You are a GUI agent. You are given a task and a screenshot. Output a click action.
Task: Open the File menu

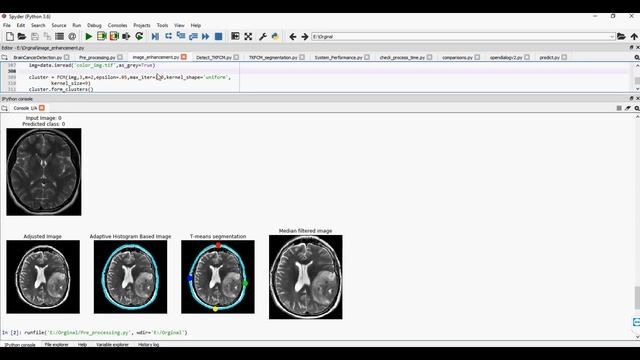click(x=7, y=25)
